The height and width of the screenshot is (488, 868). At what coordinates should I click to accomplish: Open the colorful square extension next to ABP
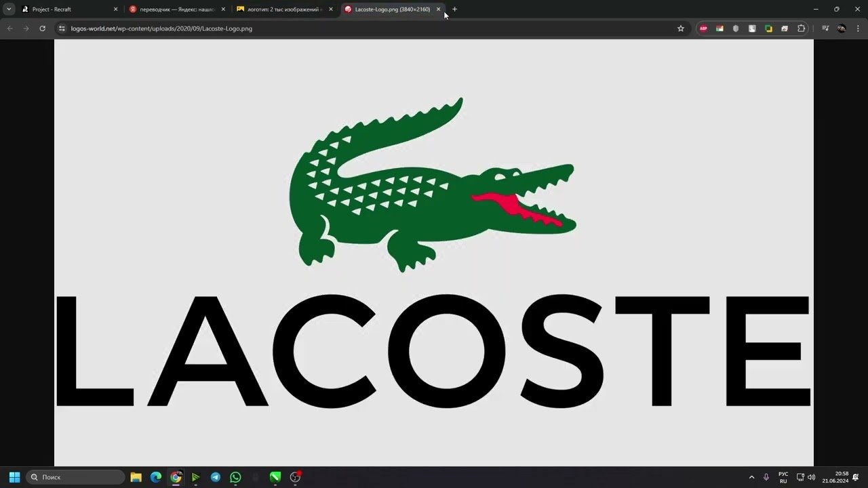[719, 28]
